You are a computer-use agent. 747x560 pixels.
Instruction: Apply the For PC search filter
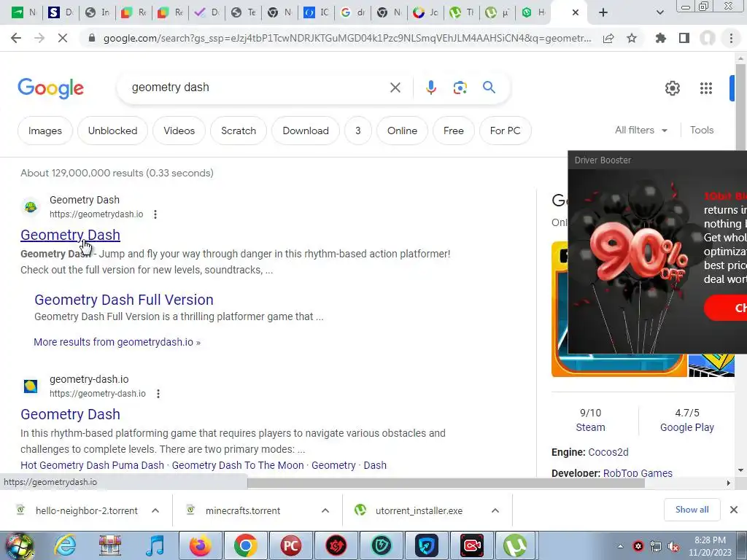tap(505, 131)
